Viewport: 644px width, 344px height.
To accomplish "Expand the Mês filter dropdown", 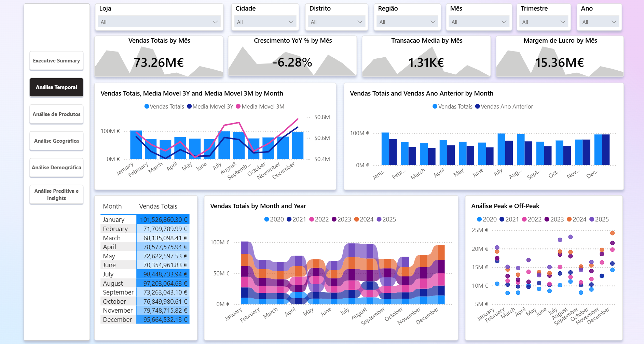I will pos(504,22).
